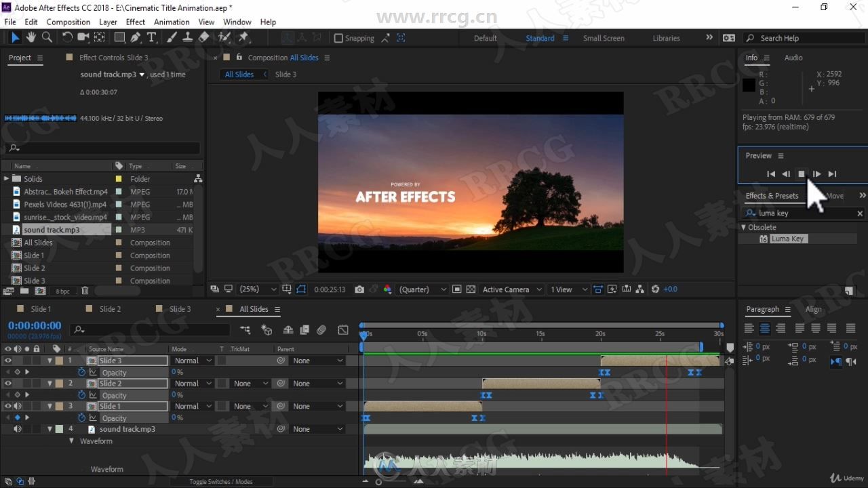
Task: Open sound track.mp3 Parent dropdown
Action: (318, 429)
